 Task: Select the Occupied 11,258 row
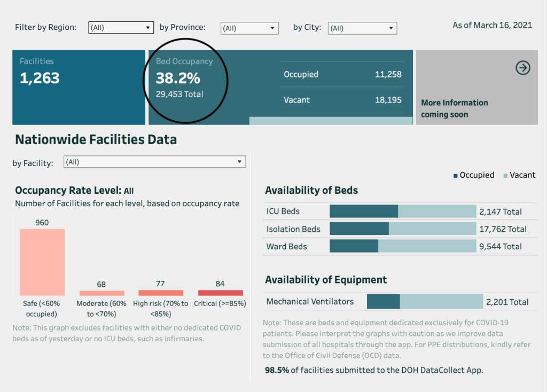point(342,74)
